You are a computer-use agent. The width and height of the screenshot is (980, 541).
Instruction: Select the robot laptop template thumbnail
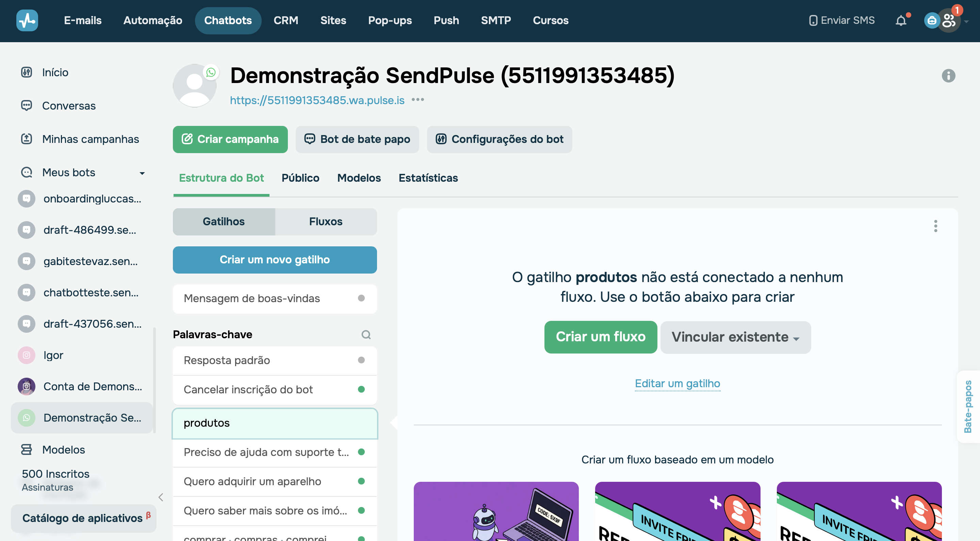pyautogui.click(x=496, y=511)
